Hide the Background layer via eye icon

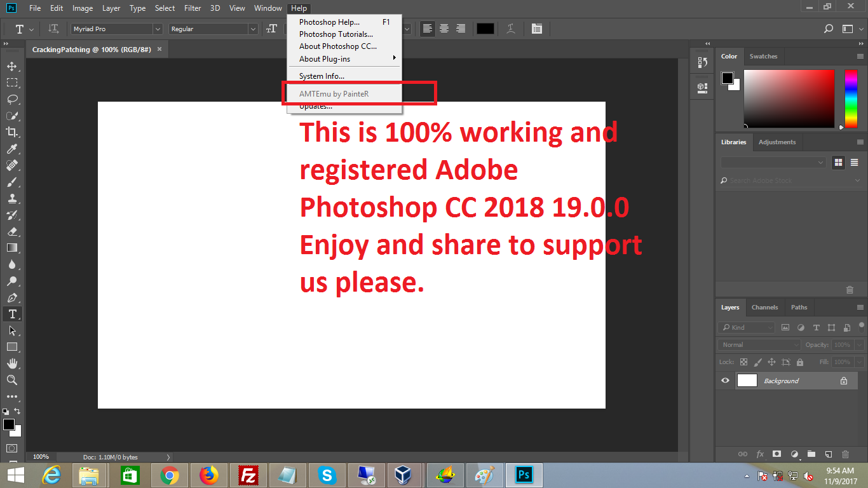click(x=725, y=381)
